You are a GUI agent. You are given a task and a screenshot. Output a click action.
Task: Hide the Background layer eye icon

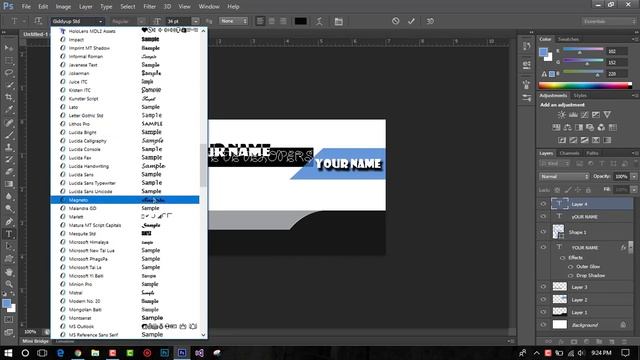point(543,325)
